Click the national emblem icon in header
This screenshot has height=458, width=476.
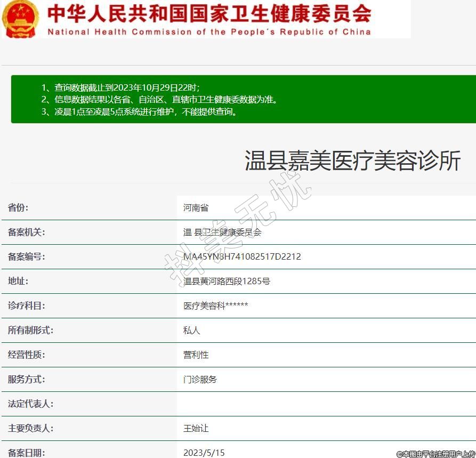click(x=20, y=19)
